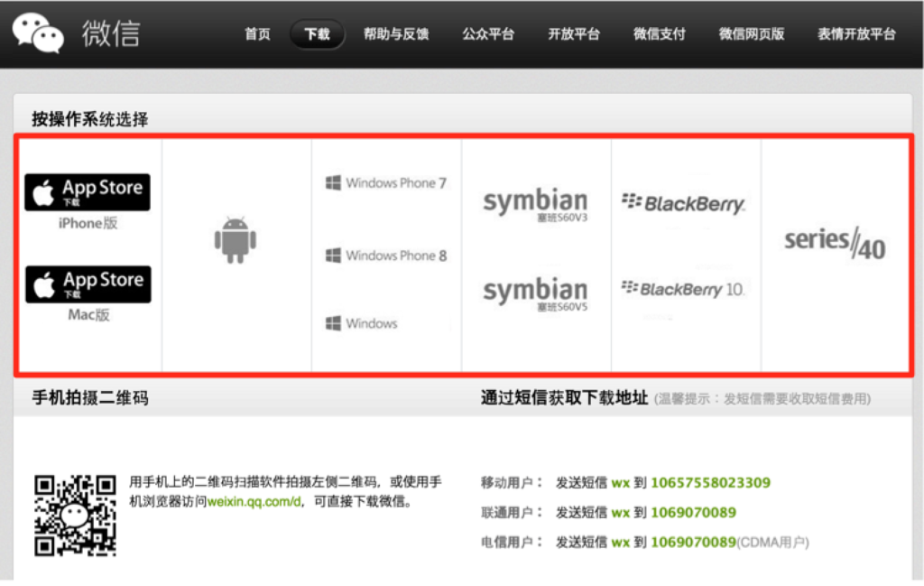Open the 首页 navigation item
924x586 pixels.
[257, 34]
